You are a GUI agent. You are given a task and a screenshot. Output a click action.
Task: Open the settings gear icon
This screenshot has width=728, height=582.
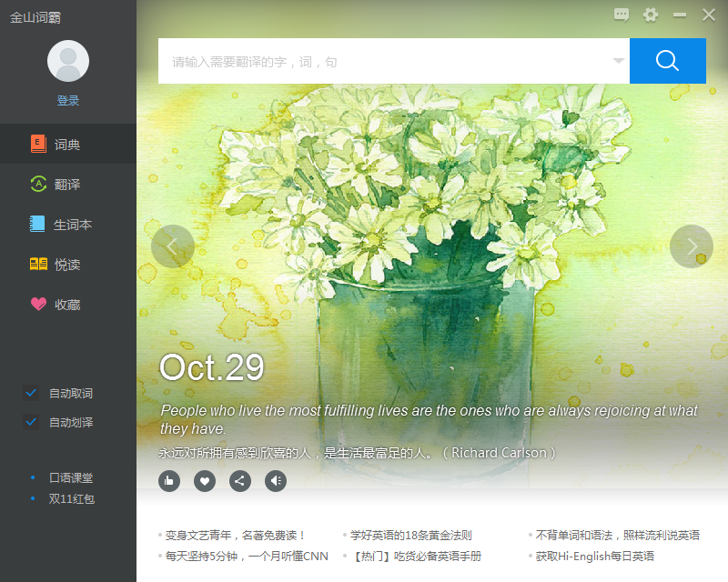pyautogui.click(x=650, y=15)
